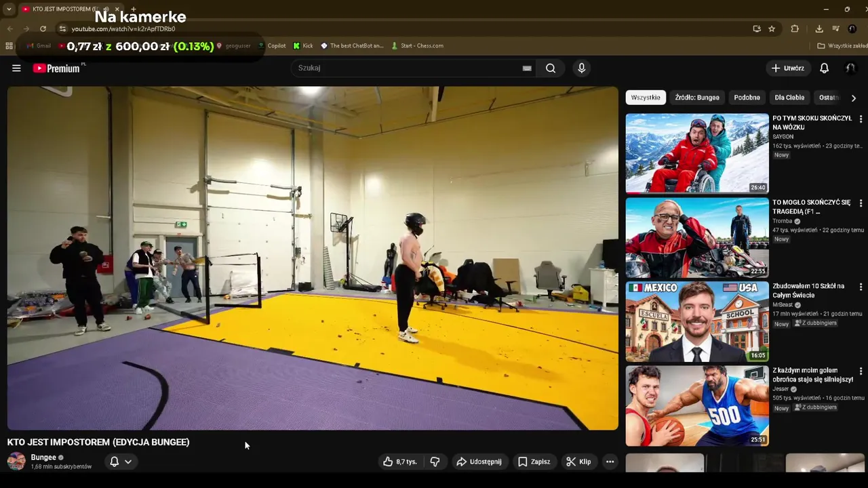
Task: Click the main video player area
Action: tap(313, 258)
